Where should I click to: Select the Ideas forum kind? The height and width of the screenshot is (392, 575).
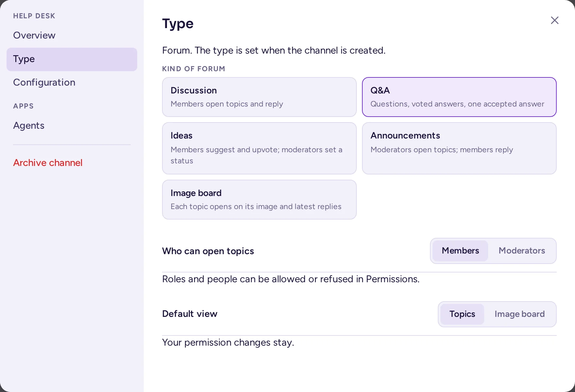point(259,148)
